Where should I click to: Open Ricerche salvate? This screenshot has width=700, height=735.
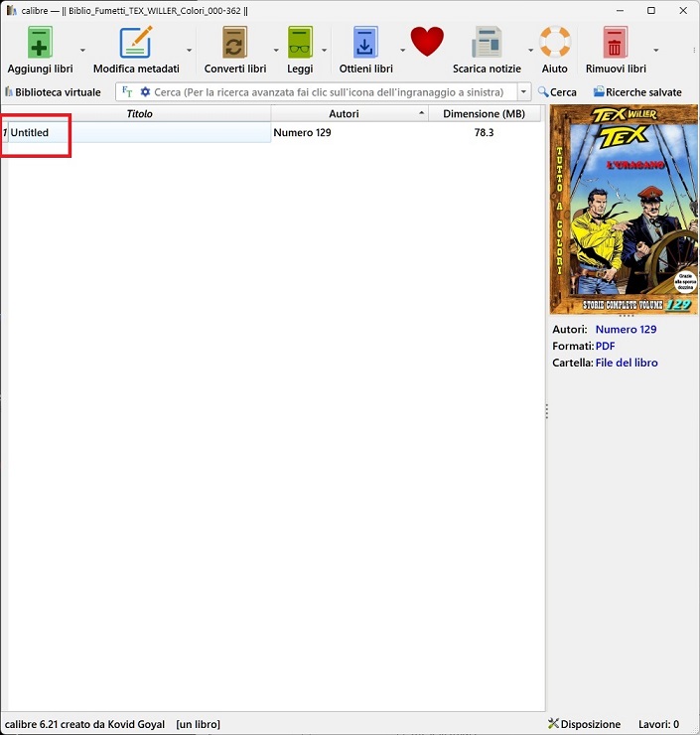pos(637,91)
